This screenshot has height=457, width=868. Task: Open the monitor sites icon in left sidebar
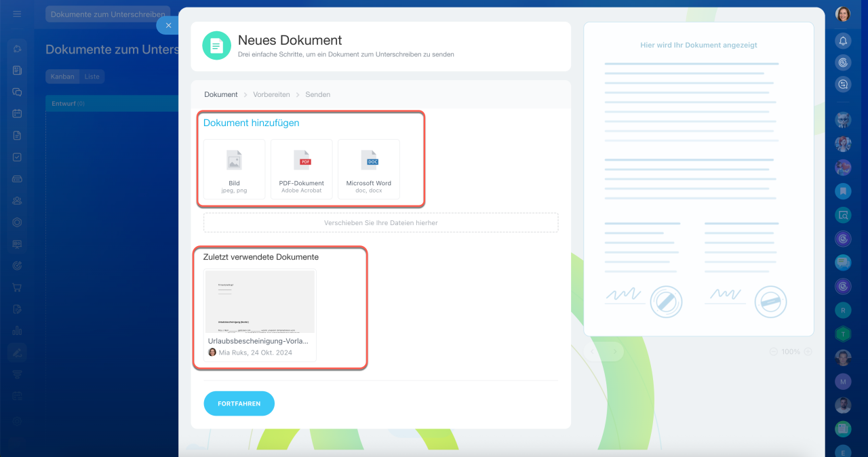click(x=17, y=243)
